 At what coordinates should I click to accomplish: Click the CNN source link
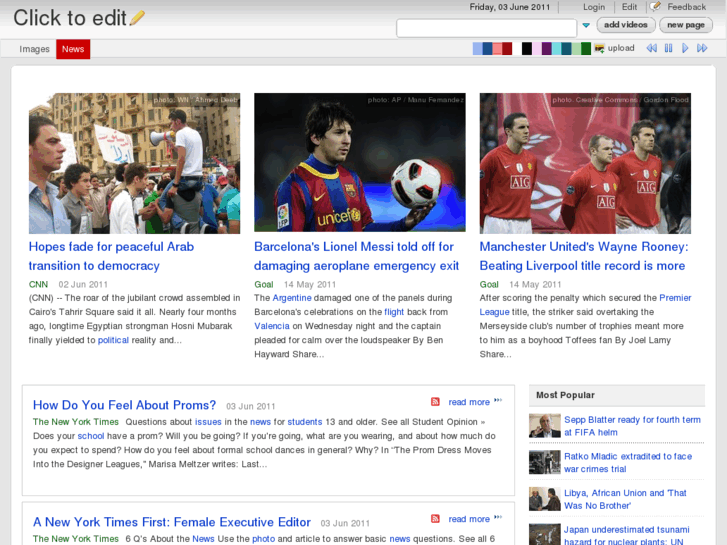coord(38,284)
